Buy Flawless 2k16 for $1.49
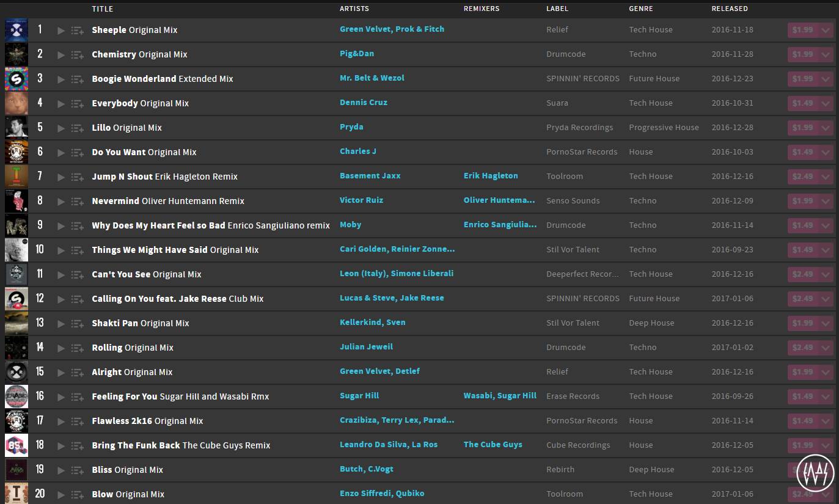This screenshot has height=504, width=839. click(803, 421)
